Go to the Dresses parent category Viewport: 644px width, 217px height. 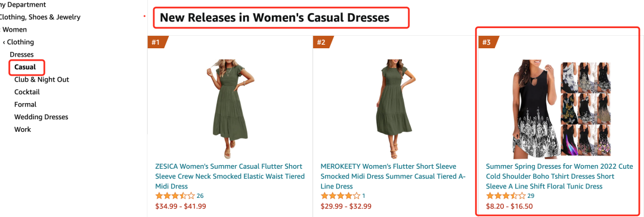22,55
